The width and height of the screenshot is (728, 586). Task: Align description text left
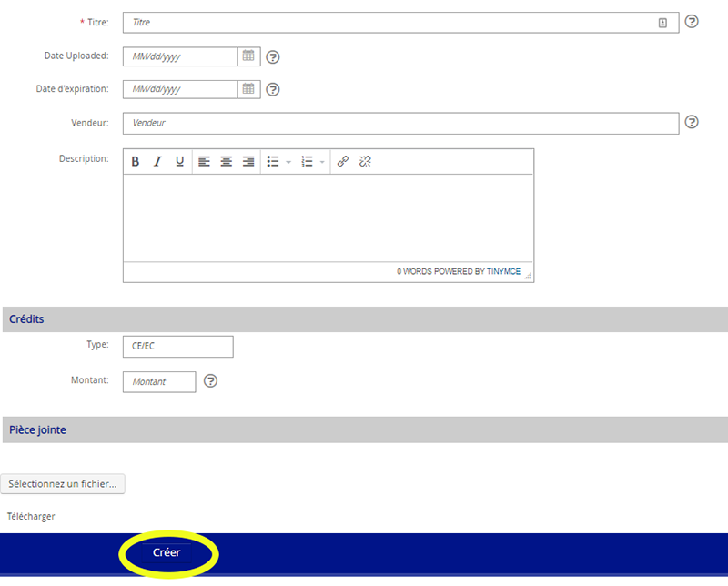[x=204, y=161]
